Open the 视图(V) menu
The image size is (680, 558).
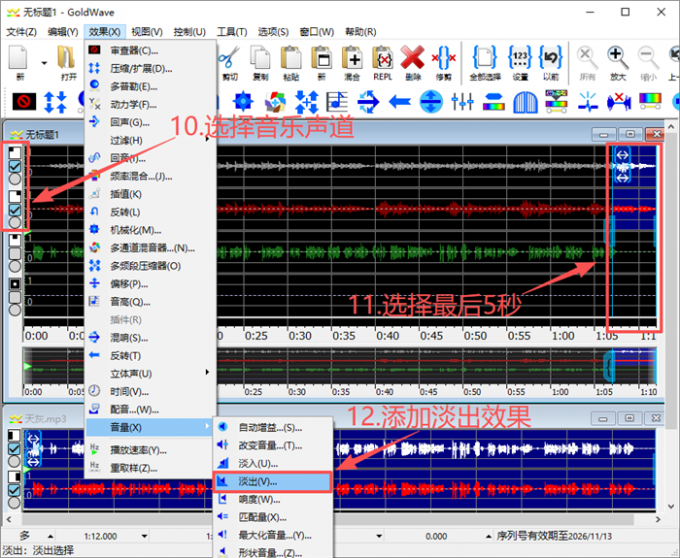(147, 32)
